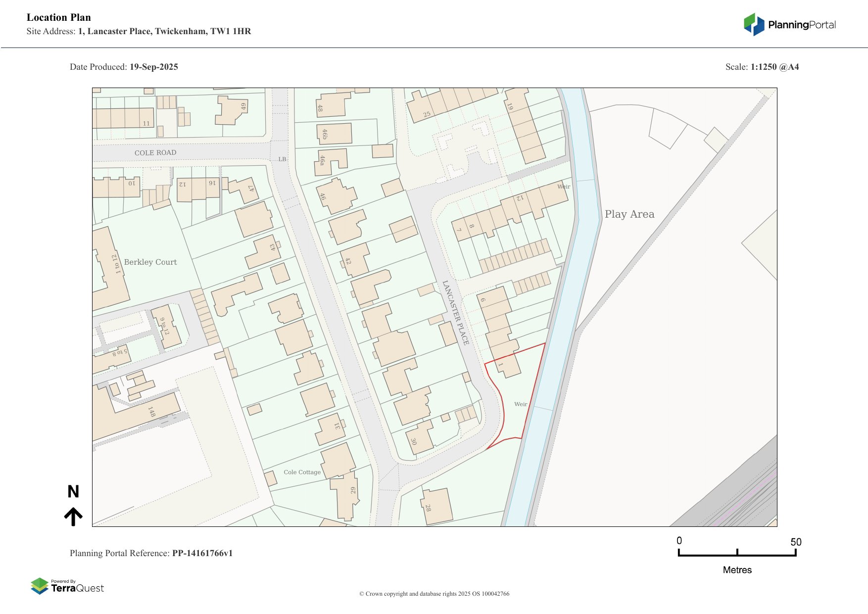This screenshot has width=868, height=614.
Task: Click building 1 inside the red boundary
Action: (506, 365)
